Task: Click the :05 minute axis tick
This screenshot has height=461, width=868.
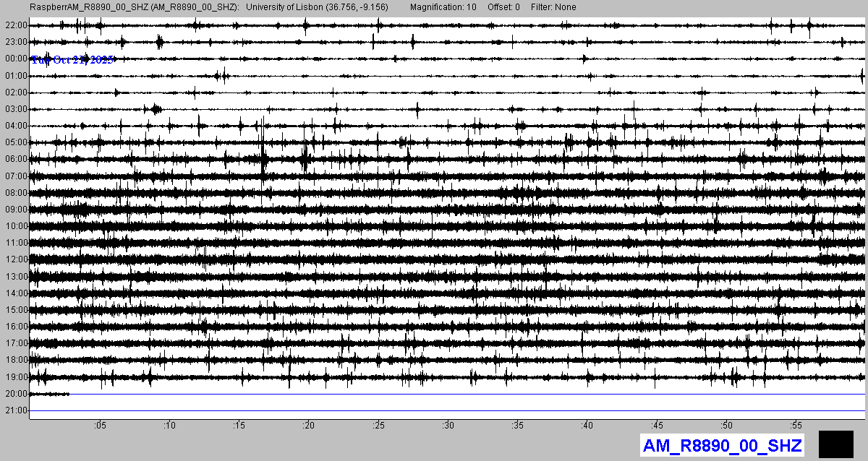Action: tap(100, 425)
